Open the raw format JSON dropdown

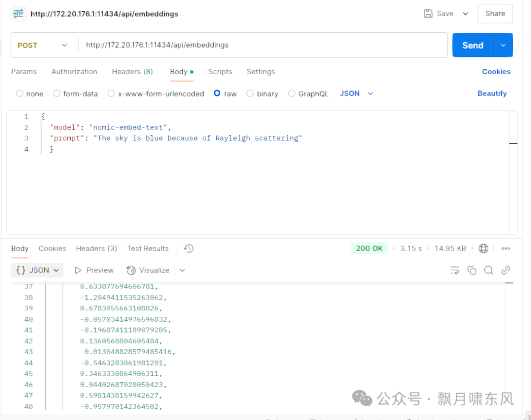356,93
